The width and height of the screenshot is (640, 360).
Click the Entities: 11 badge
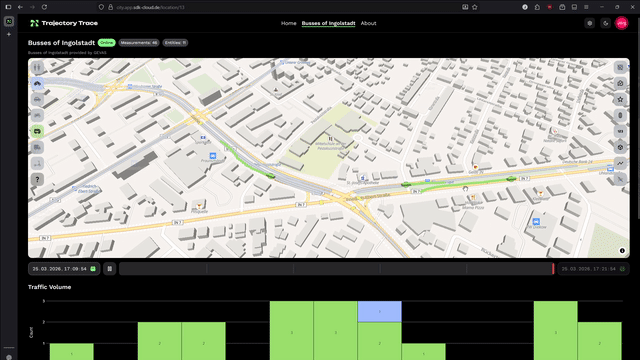coord(175,43)
